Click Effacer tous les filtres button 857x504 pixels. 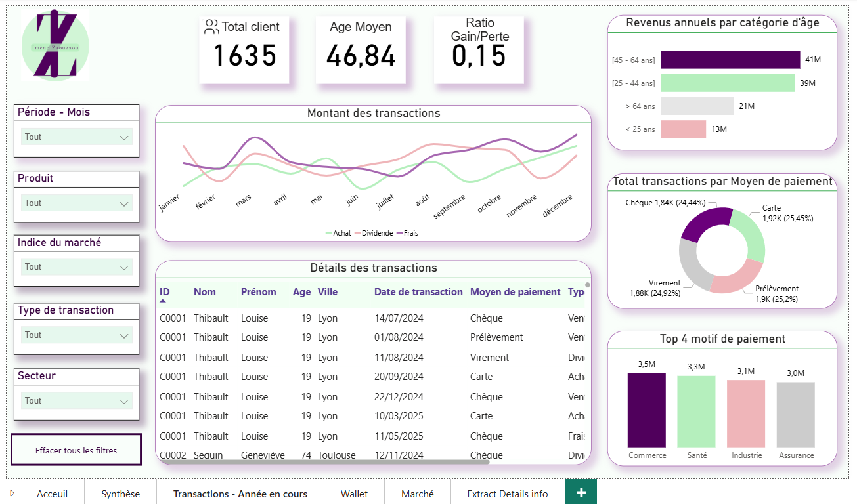coord(76,450)
